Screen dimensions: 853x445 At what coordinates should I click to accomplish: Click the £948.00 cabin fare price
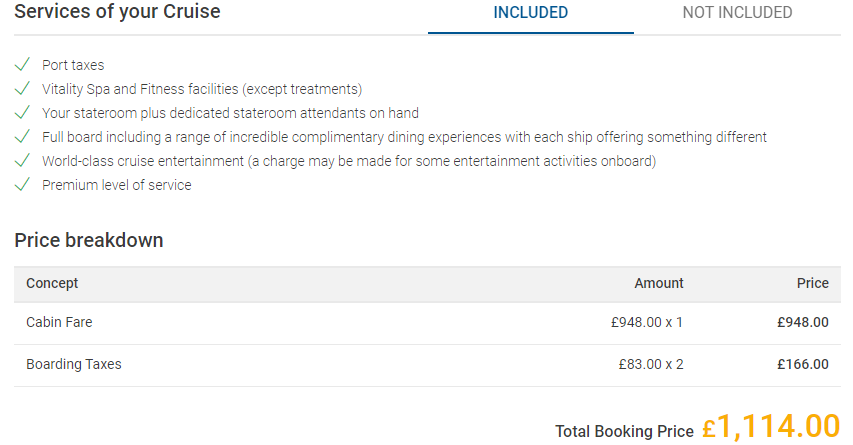click(x=802, y=322)
